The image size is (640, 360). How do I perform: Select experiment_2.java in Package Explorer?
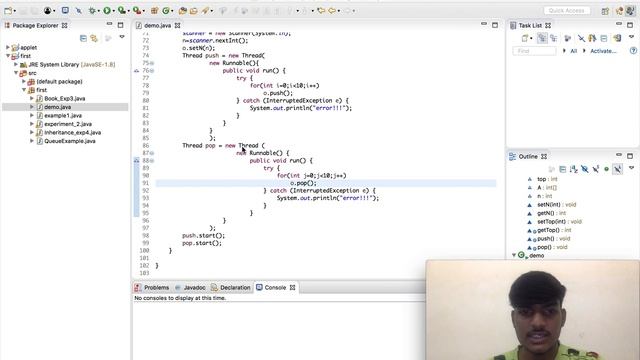(68, 124)
